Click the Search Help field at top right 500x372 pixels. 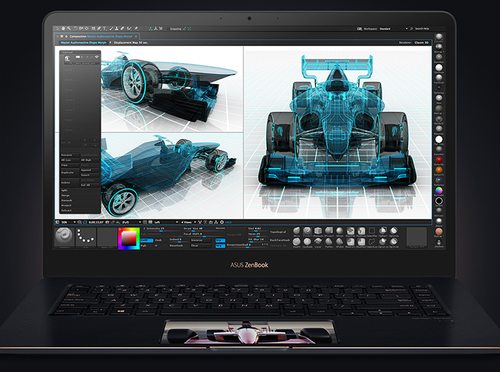pyautogui.click(x=422, y=29)
